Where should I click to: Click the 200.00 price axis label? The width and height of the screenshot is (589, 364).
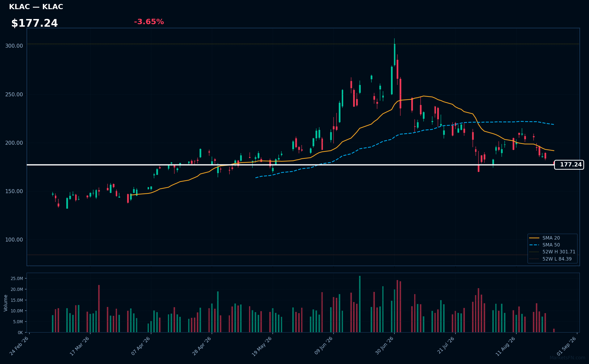pos(14,143)
